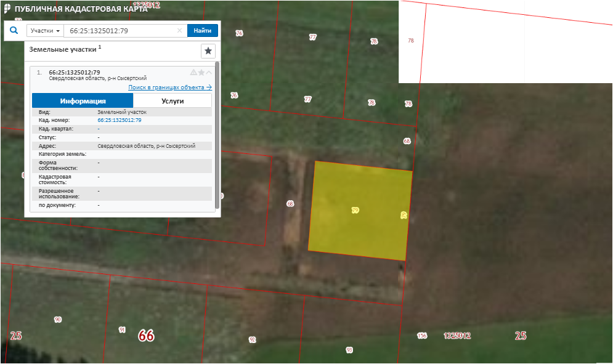Open the Участки search type dropdown
The width and height of the screenshot is (613, 364).
pos(45,31)
